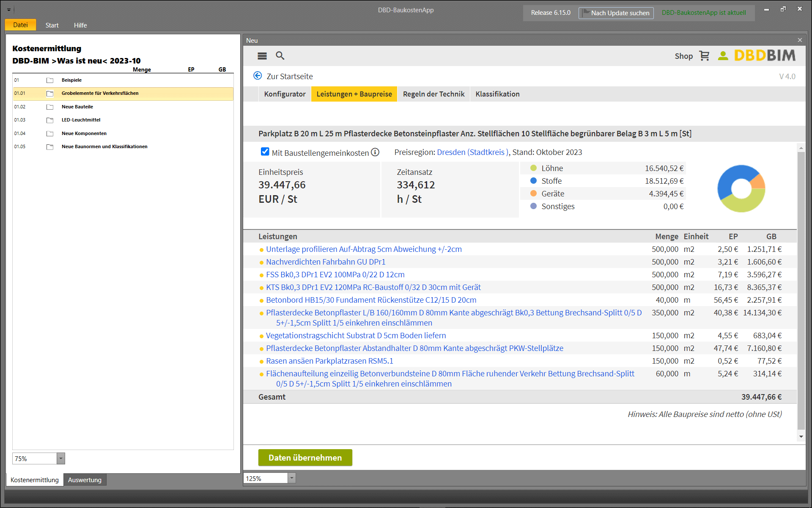812x508 pixels.
Task: Select Grobelemente für Verkehrsflächen row
Action: point(123,94)
